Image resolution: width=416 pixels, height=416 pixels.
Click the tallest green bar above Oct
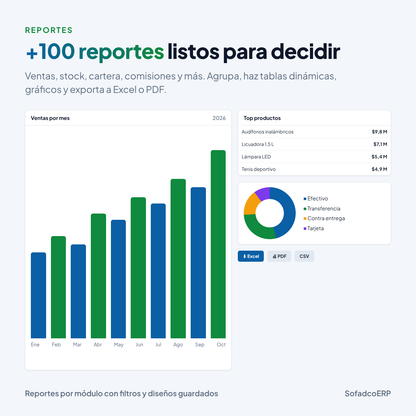point(218,244)
